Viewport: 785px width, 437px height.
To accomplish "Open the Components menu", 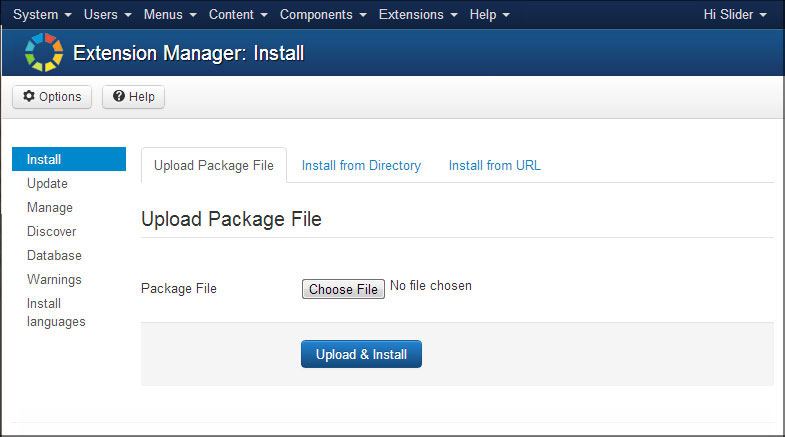I will pyautogui.click(x=323, y=15).
